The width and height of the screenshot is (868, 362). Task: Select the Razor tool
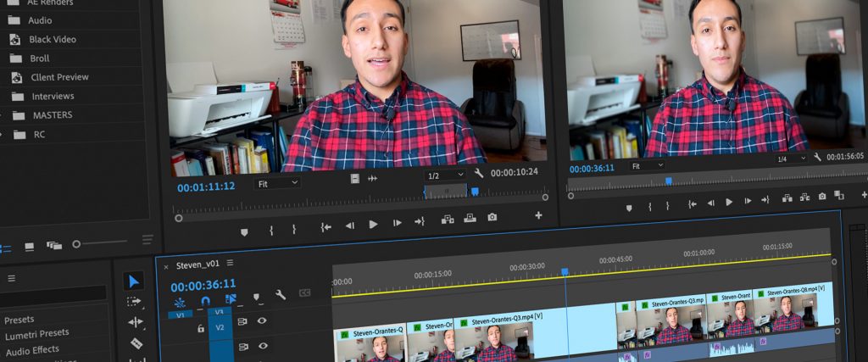136,343
